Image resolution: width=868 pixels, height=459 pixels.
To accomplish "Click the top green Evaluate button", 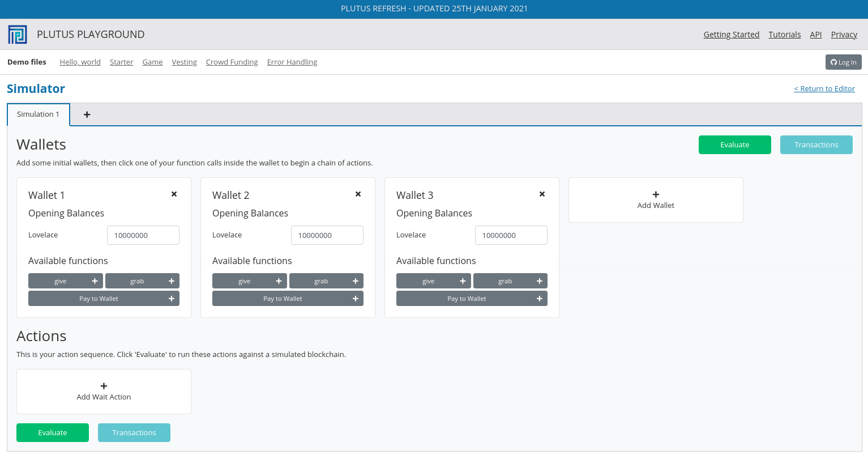I will (x=734, y=145).
